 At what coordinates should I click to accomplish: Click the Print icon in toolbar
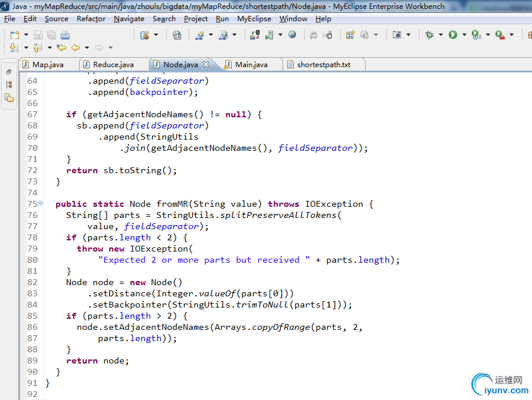[65, 35]
